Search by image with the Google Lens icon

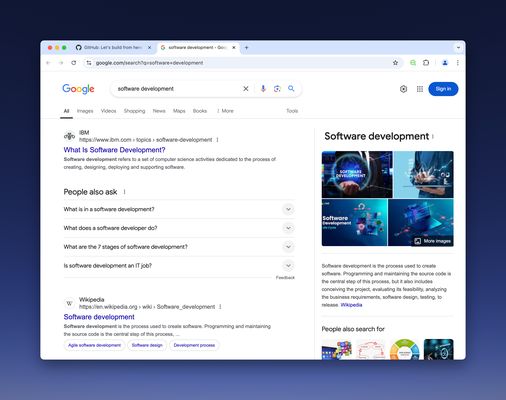click(277, 89)
